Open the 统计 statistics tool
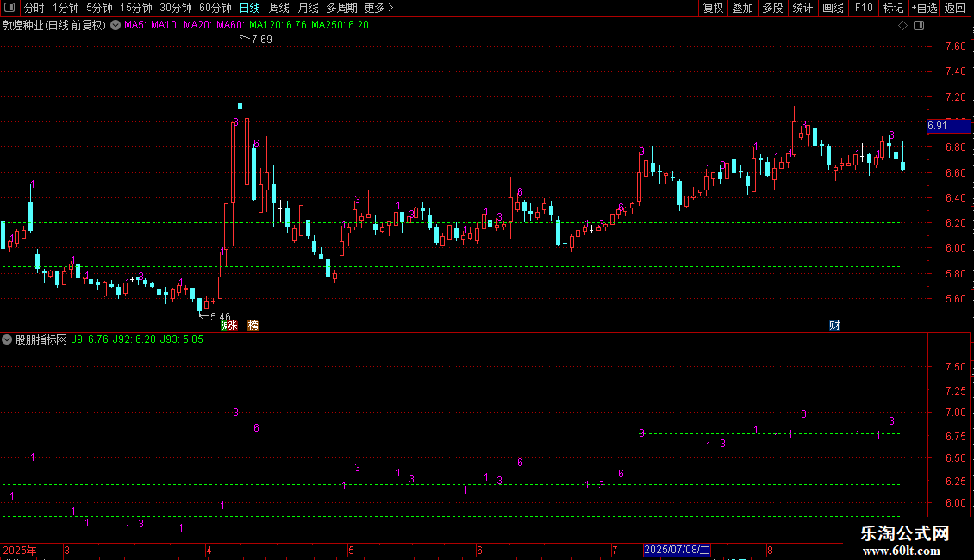 [x=802, y=8]
